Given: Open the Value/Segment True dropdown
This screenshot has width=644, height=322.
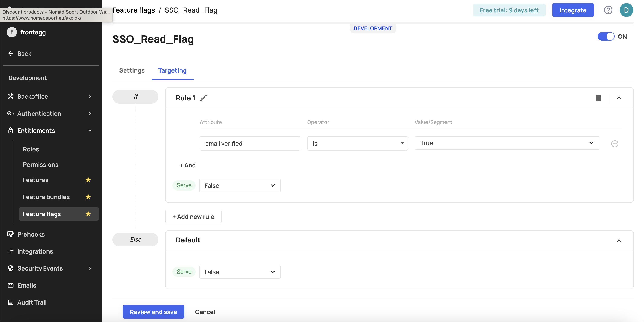Looking at the screenshot, I should [x=507, y=143].
